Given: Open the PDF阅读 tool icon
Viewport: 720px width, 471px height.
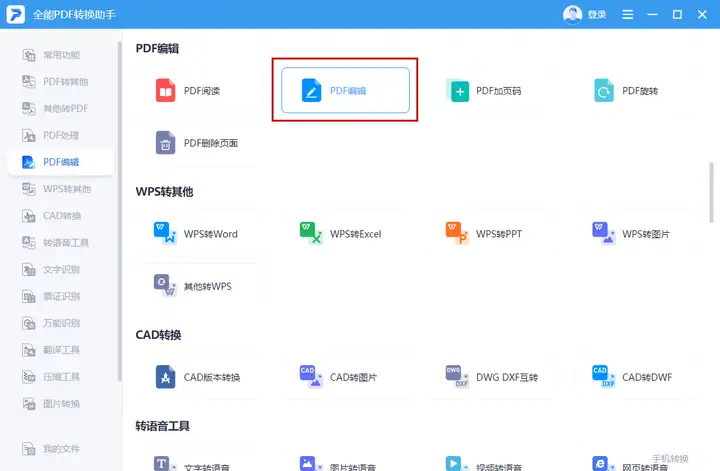Looking at the screenshot, I should point(165,90).
